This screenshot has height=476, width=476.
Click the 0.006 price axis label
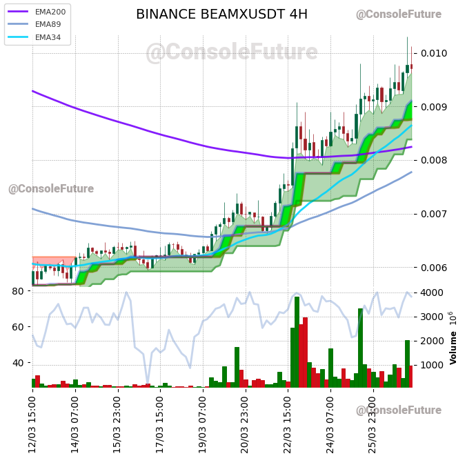(434, 268)
